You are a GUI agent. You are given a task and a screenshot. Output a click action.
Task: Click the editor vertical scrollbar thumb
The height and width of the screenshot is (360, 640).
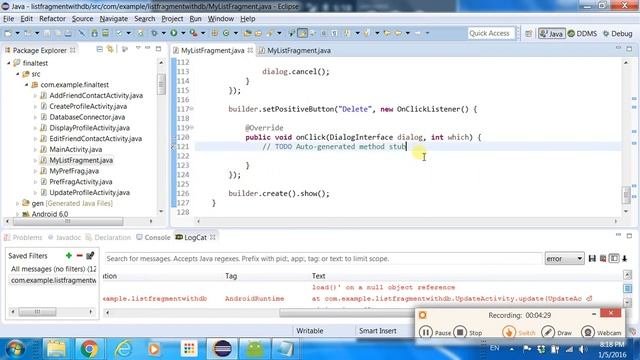point(627,195)
